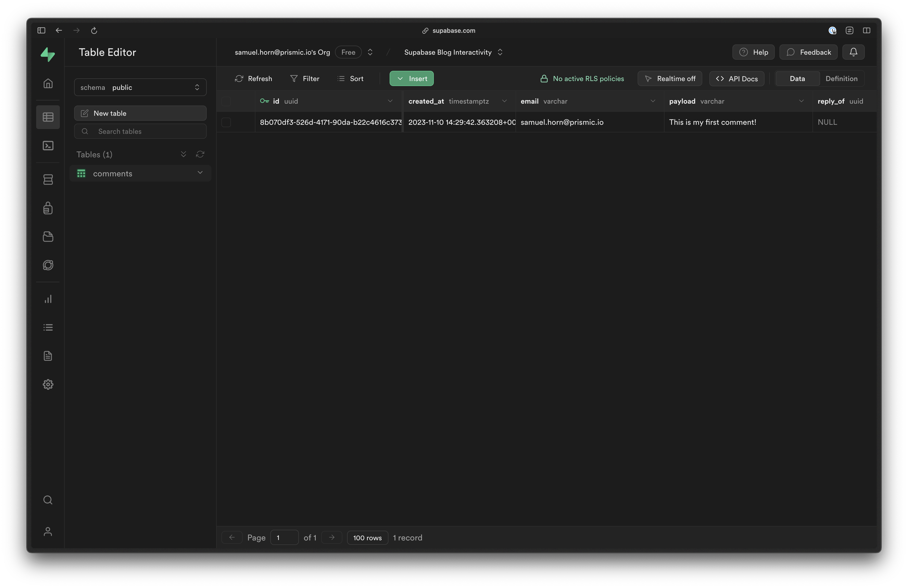Click the green Insert button
The height and width of the screenshot is (588, 908).
pyautogui.click(x=411, y=79)
